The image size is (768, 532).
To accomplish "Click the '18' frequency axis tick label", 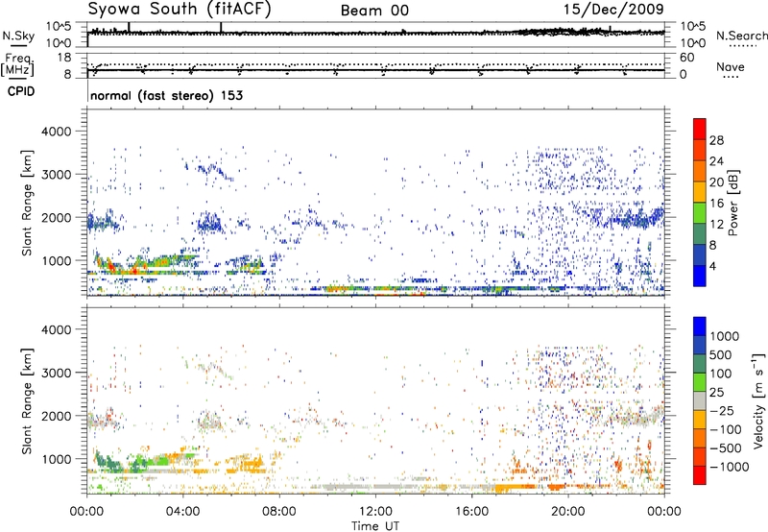I will coord(64,58).
